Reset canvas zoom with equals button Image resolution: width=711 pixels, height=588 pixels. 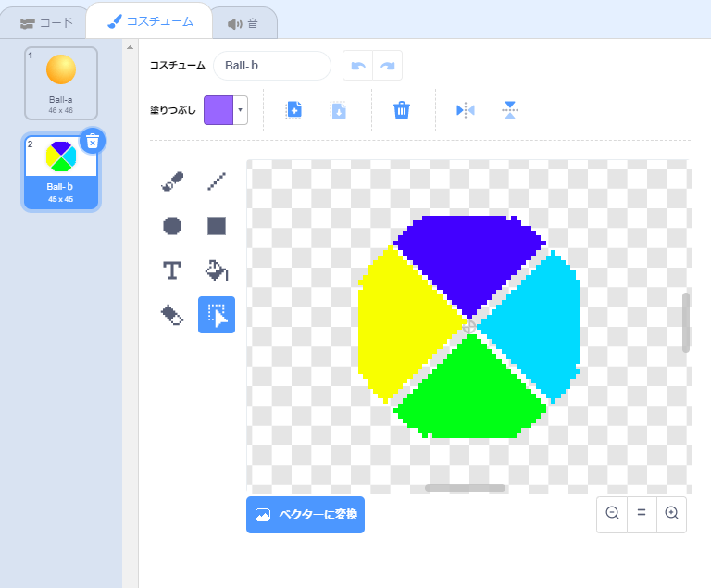point(642,514)
